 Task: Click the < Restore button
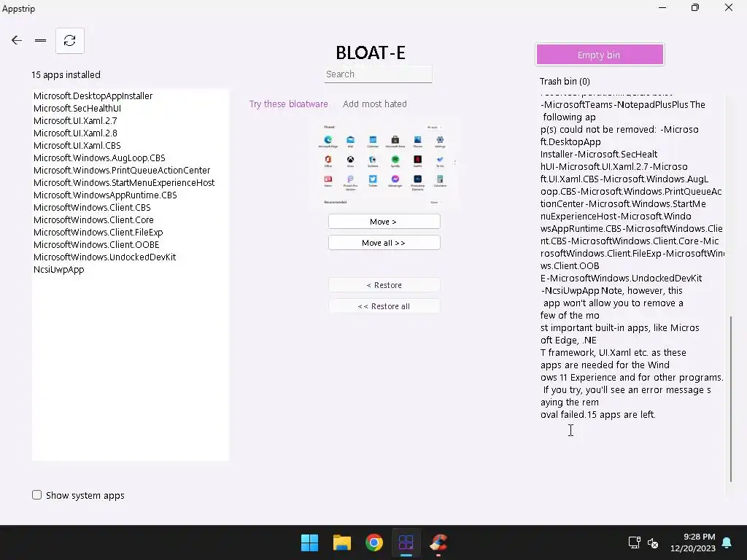384,285
